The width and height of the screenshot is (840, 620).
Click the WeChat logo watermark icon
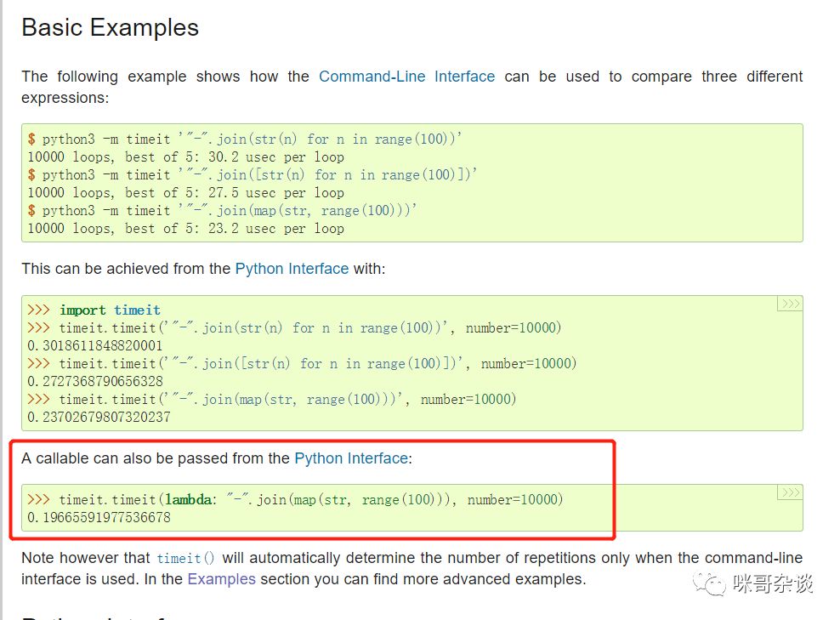point(703,583)
